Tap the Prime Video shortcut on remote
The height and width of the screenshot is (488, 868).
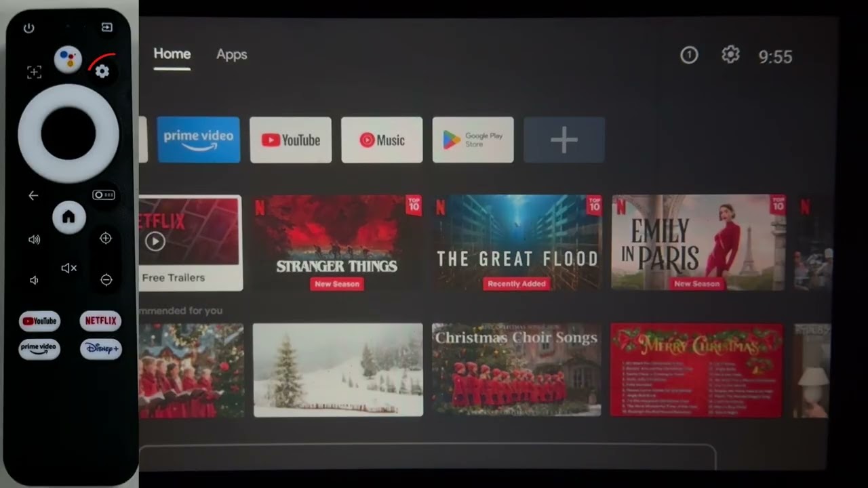click(39, 348)
